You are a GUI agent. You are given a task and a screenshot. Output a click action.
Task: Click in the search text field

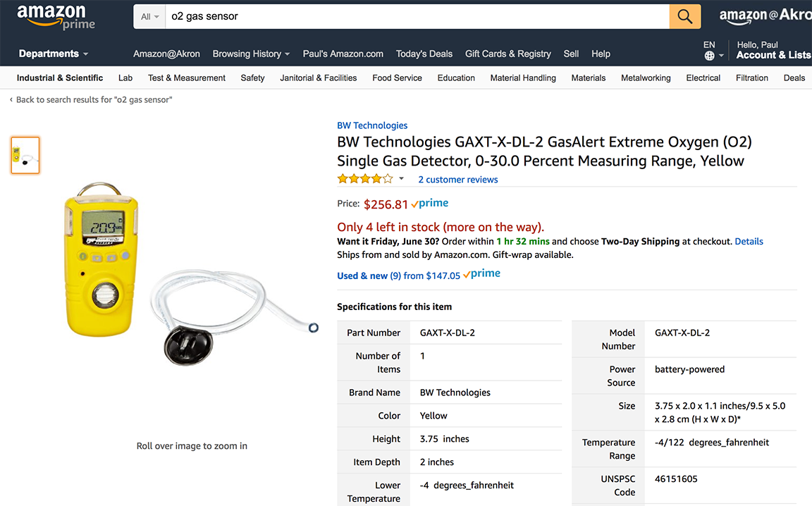416,16
